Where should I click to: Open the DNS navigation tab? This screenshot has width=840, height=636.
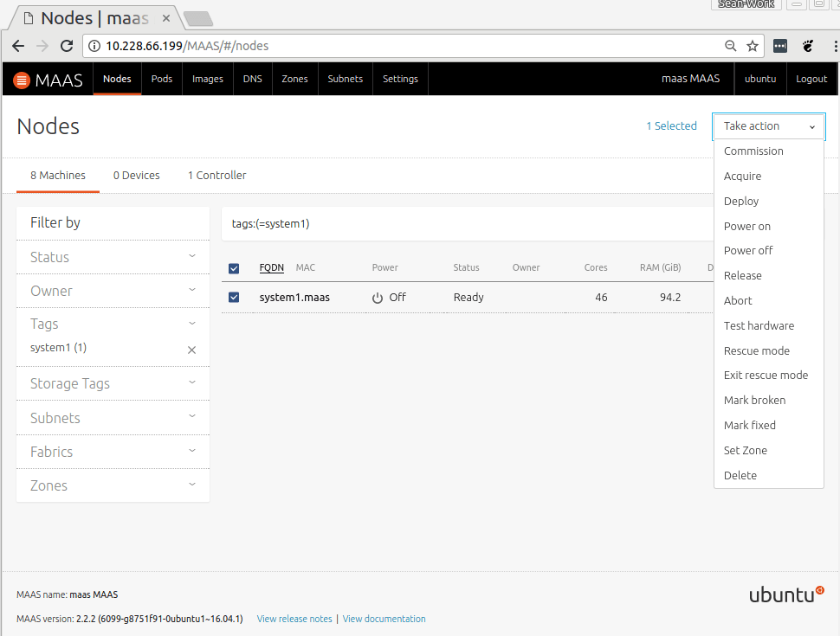(252, 79)
